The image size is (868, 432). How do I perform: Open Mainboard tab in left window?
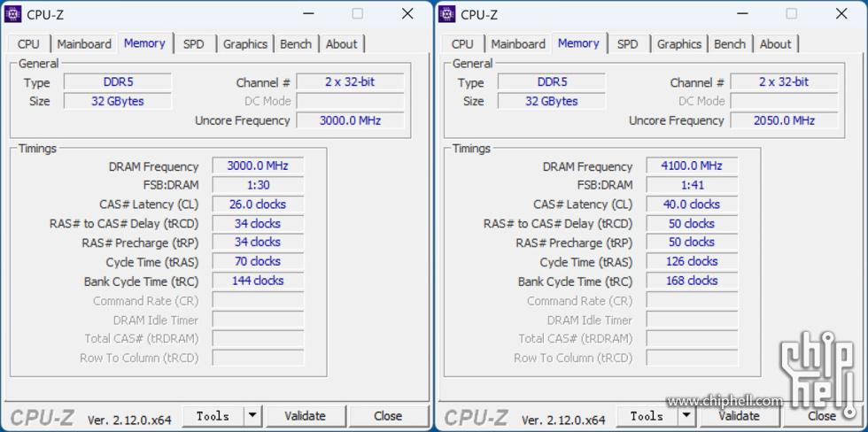click(x=84, y=44)
